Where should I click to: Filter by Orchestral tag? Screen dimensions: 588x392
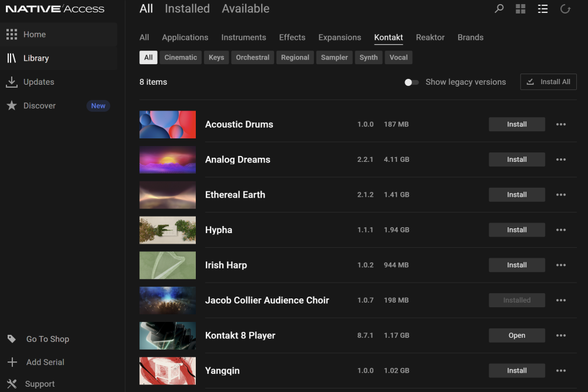click(x=252, y=58)
